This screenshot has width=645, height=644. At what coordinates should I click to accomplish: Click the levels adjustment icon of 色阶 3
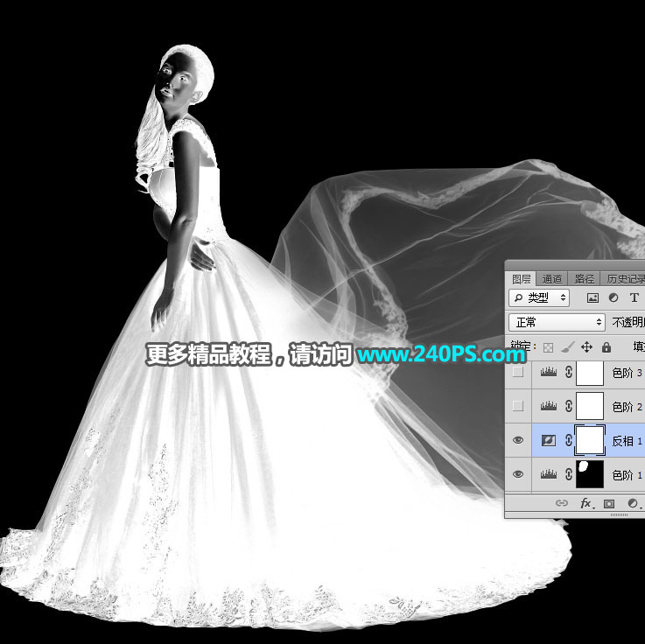click(x=549, y=373)
